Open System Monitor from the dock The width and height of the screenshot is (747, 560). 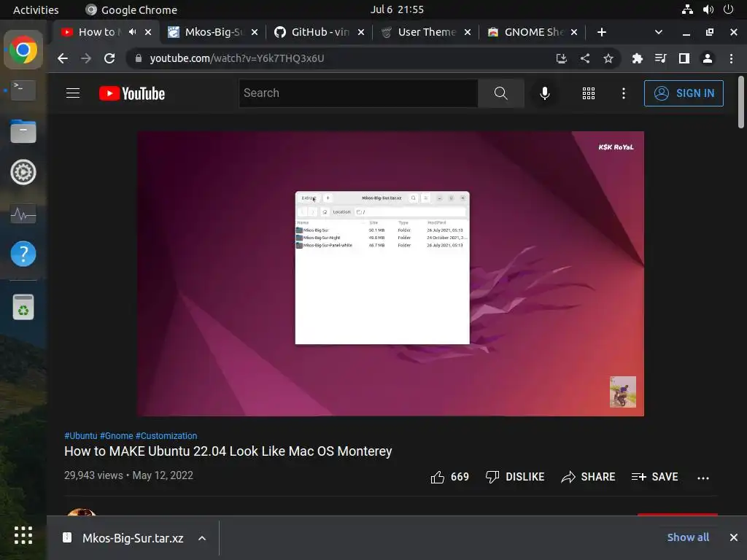[x=23, y=214]
